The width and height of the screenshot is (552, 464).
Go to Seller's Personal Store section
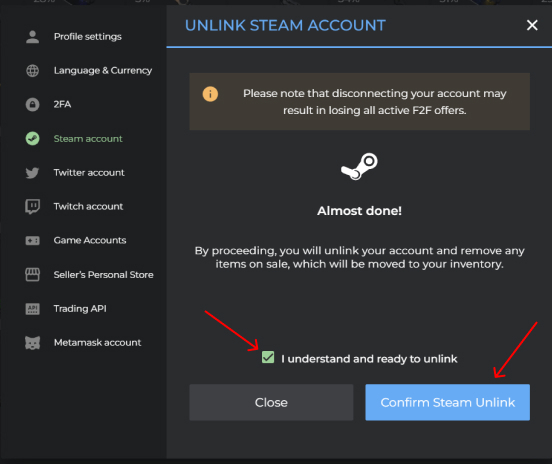pyautogui.click(x=104, y=275)
